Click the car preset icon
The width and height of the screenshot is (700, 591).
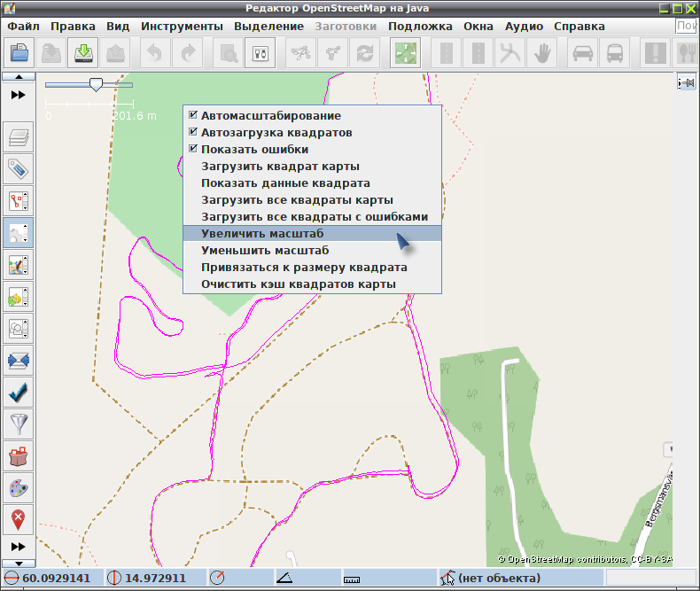tap(582, 53)
